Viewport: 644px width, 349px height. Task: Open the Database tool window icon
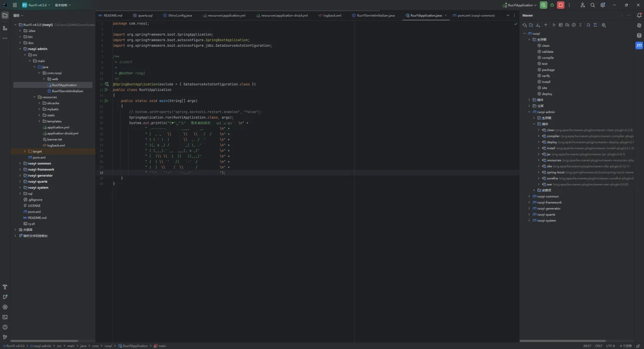point(639,36)
